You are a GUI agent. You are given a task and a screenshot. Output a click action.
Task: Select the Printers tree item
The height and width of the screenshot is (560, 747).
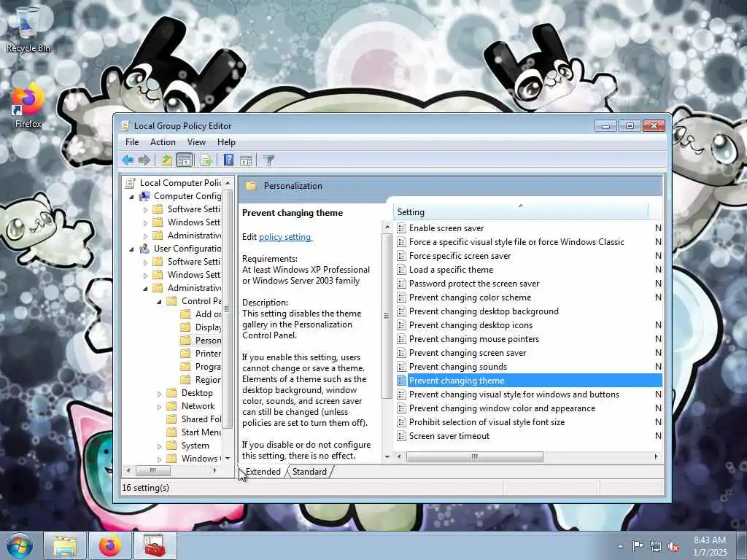(208, 354)
